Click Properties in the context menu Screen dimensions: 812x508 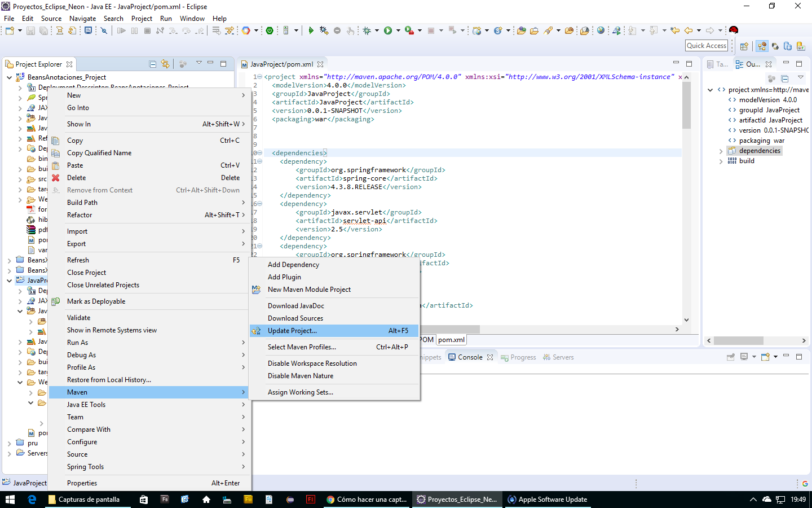(149, 483)
